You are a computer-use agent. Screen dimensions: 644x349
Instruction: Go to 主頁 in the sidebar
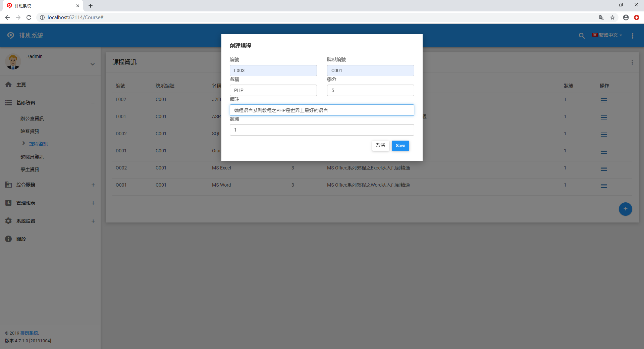point(21,85)
